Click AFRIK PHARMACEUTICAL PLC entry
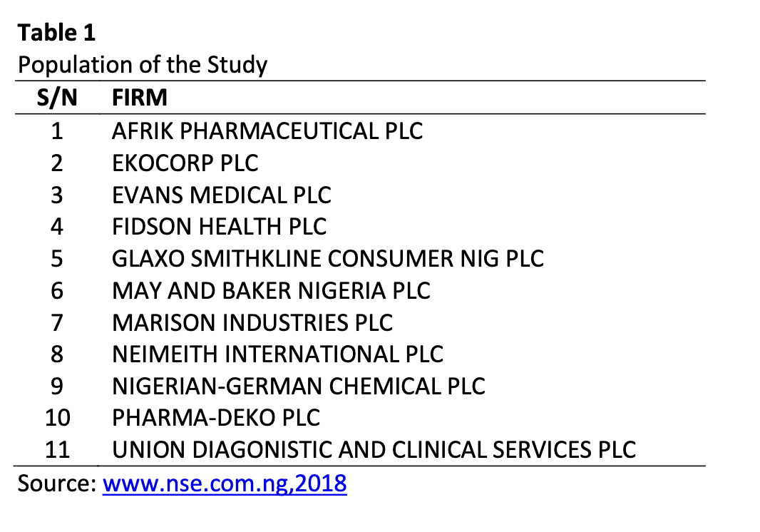The width and height of the screenshot is (760, 532). tap(267, 131)
